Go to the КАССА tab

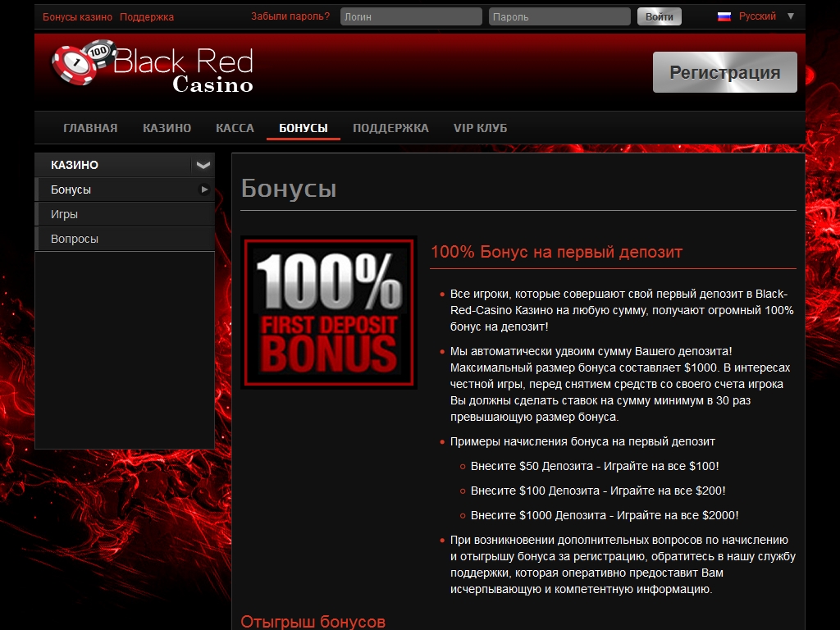[235, 128]
